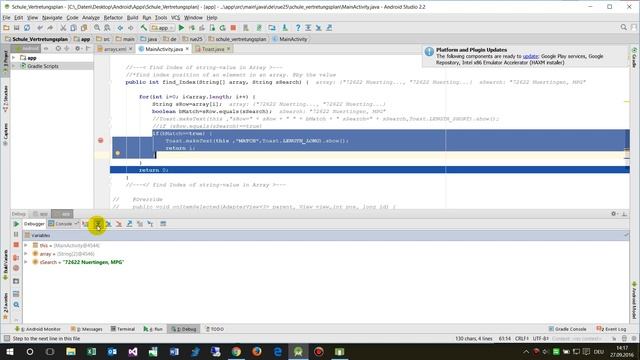The width and height of the screenshot is (640, 360).
Task: Expand the 'array' variable node
Action: pos(26,253)
